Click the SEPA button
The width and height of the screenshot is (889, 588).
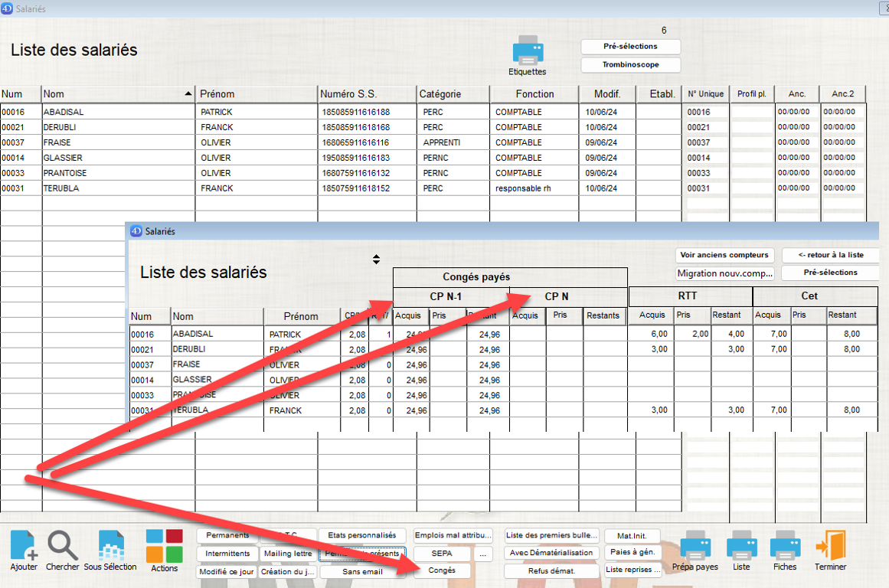[441, 553]
